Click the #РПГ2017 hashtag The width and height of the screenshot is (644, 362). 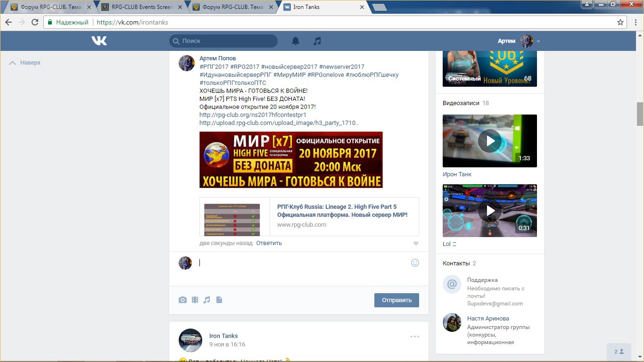pos(214,66)
